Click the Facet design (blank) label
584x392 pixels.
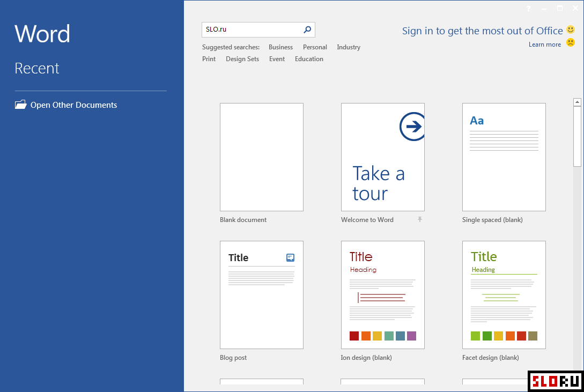(x=490, y=358)
